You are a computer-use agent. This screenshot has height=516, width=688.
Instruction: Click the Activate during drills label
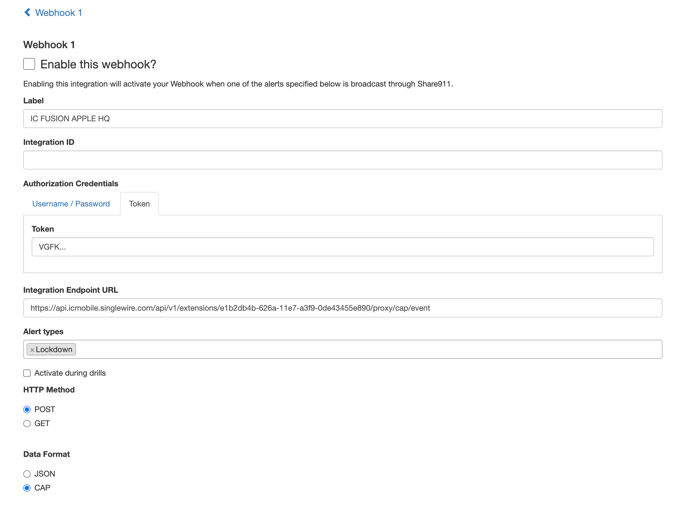[x=70, y=373]
